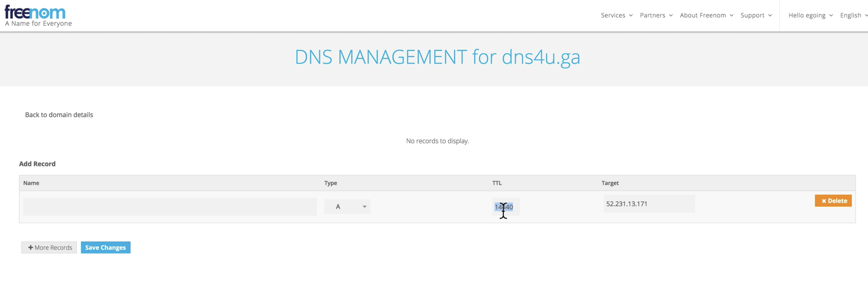Open the record Type dropdown

[x=347, y=207]
